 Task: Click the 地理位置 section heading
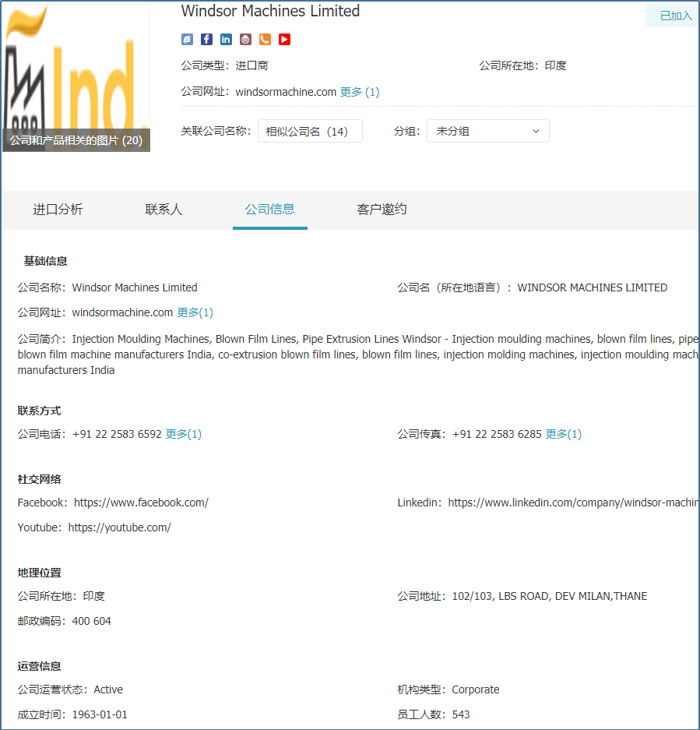coord(39,573)
